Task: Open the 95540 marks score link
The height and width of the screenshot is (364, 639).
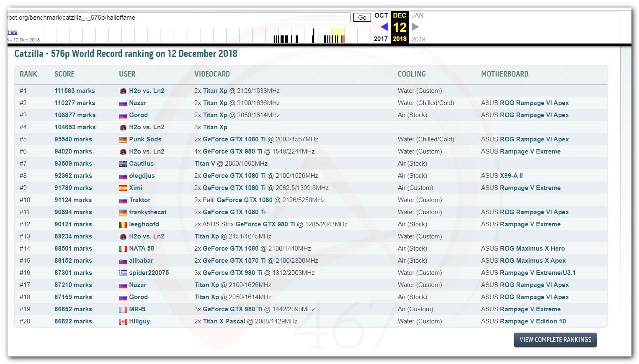Action: [73, 139]
